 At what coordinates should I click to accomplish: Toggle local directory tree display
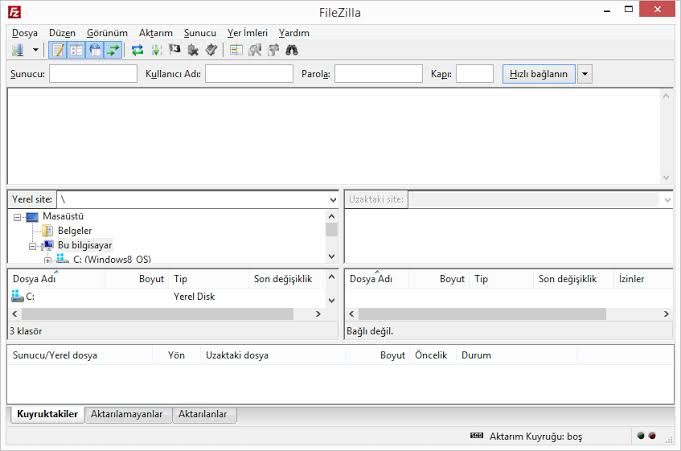pos(76,50)
